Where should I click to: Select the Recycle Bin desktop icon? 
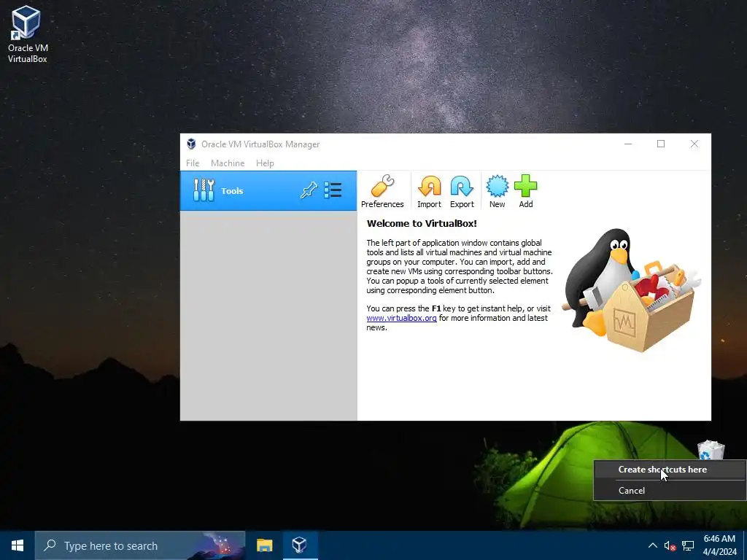click(x=711, y=449)
